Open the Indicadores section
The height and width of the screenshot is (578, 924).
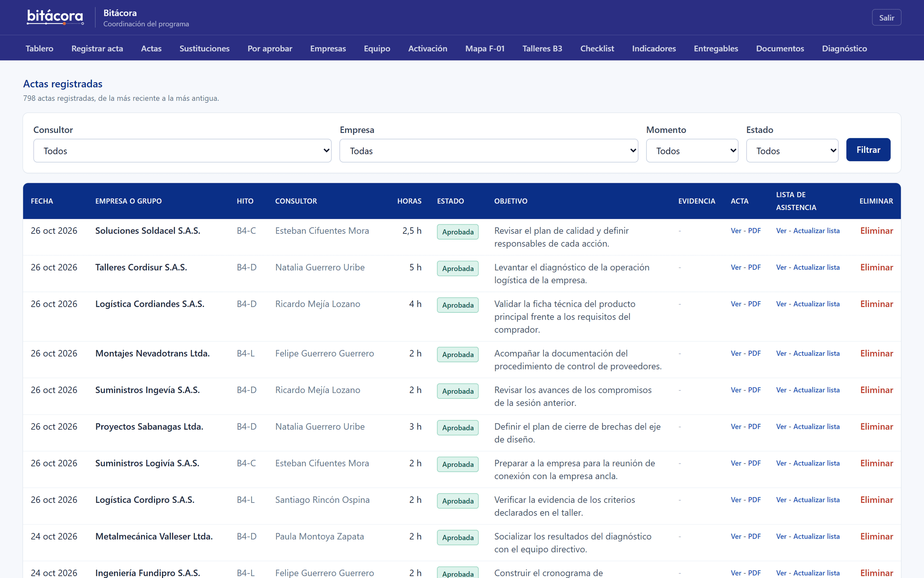(x=654, y=48)
